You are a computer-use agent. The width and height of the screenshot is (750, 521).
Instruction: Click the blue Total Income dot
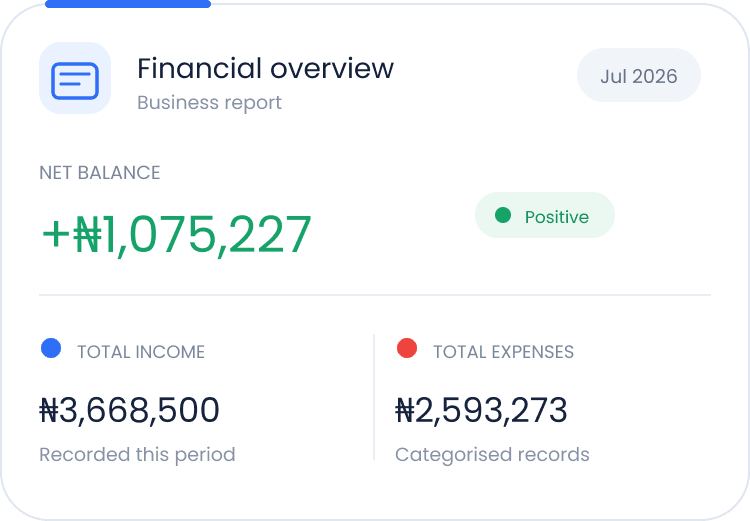tap(51, 348)
